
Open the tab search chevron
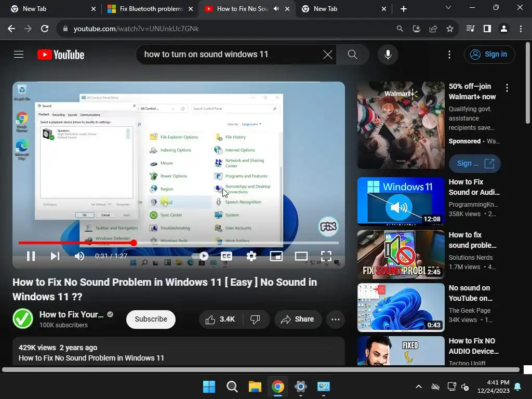click(x=448, y=7)
